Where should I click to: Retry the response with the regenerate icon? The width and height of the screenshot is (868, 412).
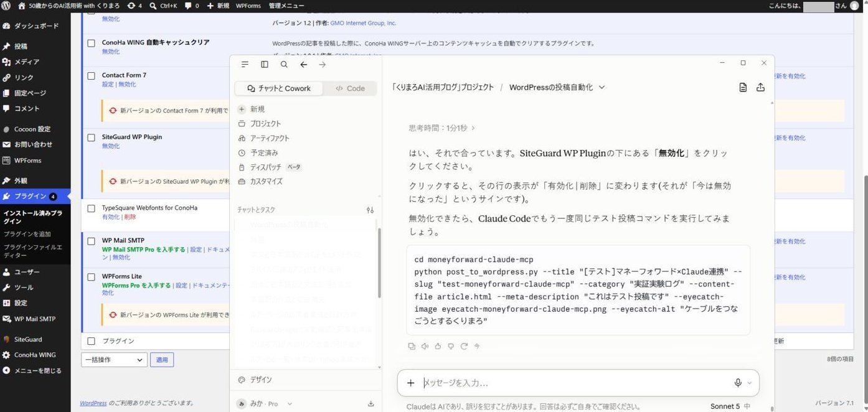[x=464, y=346]
